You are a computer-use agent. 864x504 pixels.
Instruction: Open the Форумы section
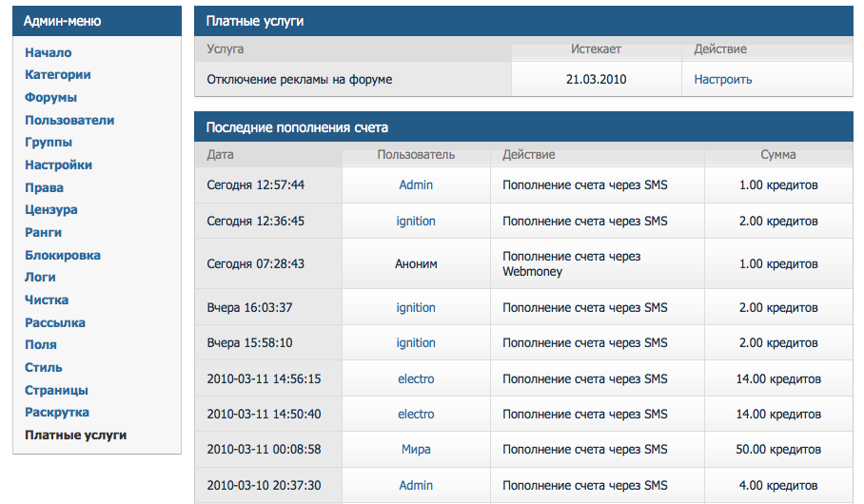[51, 98]
